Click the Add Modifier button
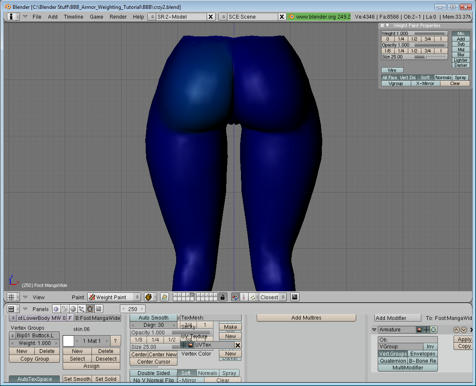476x386 pixels. [x=397, y=318]
